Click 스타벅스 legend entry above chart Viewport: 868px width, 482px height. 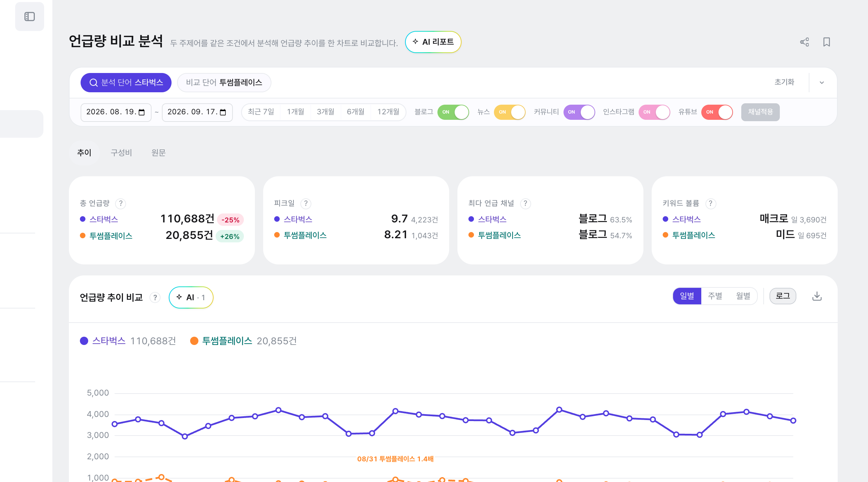click(128, 341)
